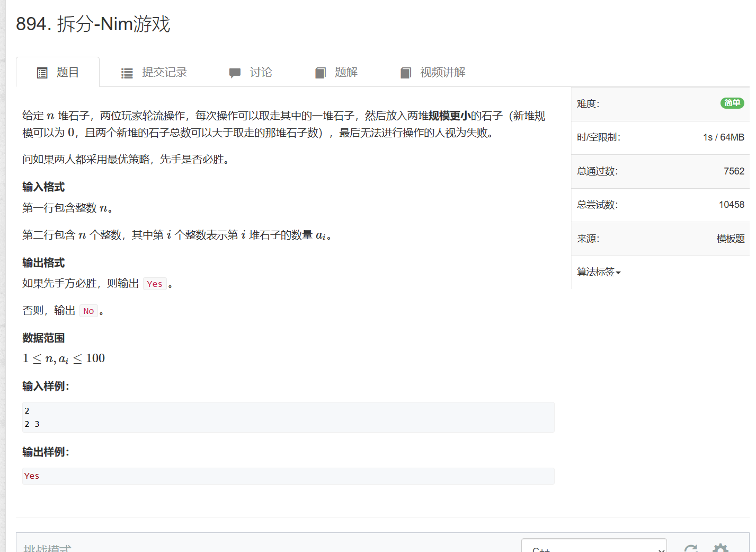The image size is (756, 552).
Task: Click the 10458 total attempts value
Action: 732,205
